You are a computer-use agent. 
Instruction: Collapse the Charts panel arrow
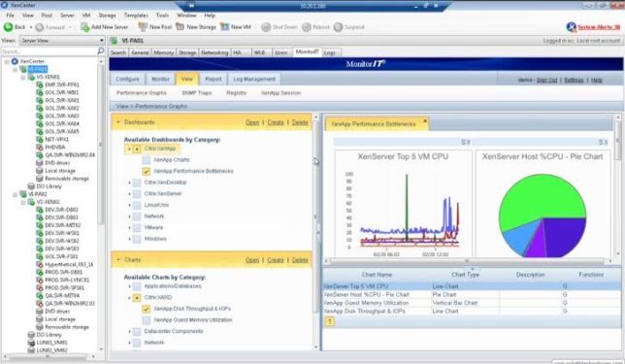coord(118,260)
